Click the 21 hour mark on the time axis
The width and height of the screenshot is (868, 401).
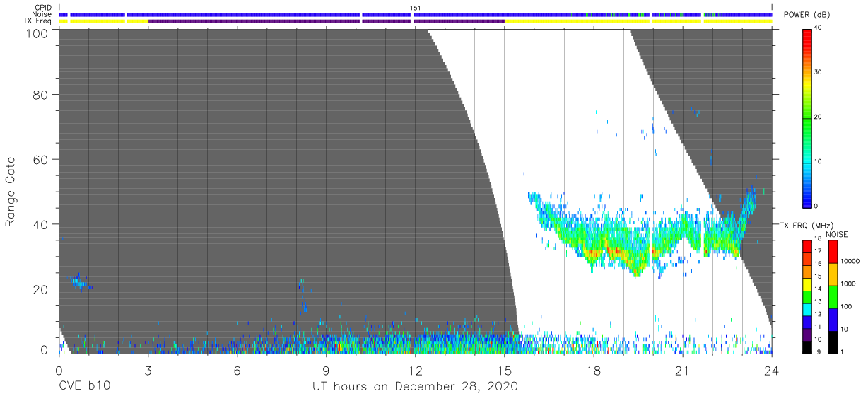click(682, 370)
